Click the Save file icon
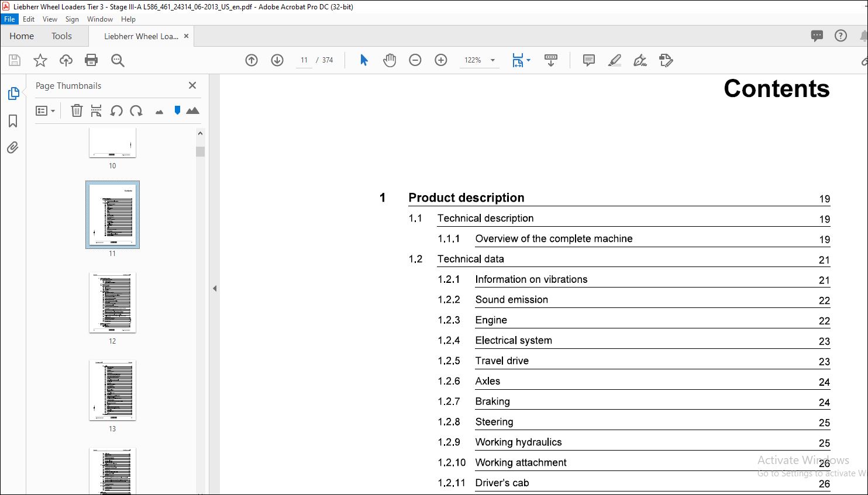 pos(15,60)
